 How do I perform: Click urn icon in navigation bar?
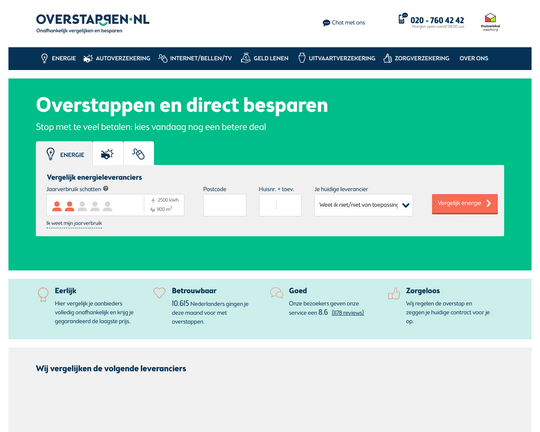tap(302, 58)
